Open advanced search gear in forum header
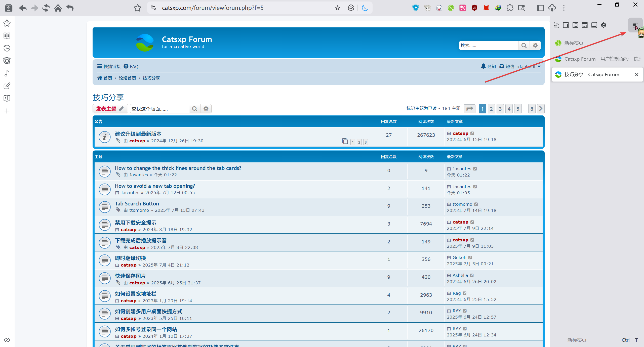This screenshot has height=347, width=644. coord(535,46)
